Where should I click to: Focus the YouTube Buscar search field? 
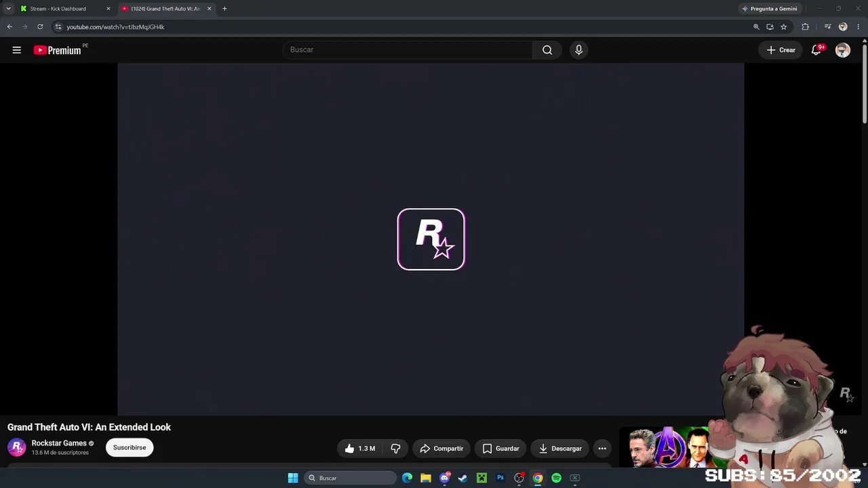coord(407,49)
